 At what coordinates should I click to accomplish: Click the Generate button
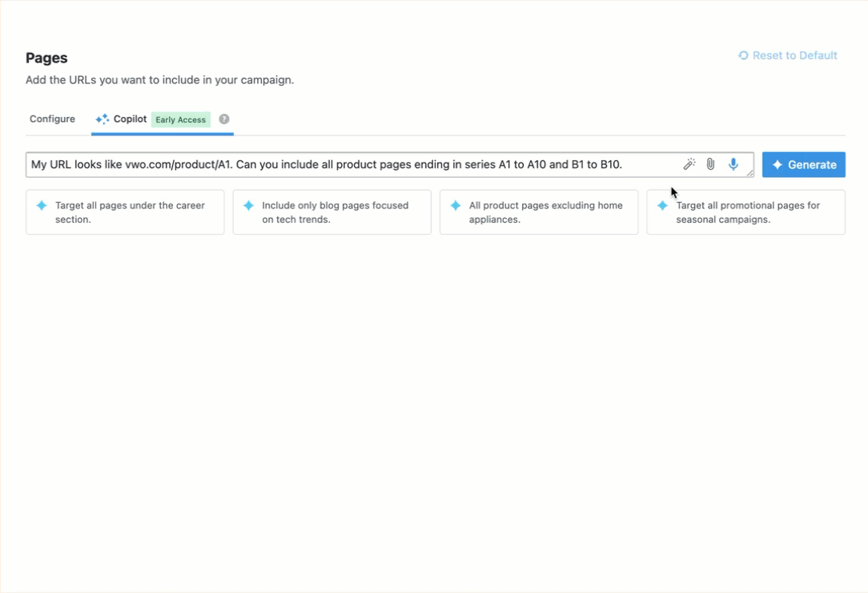[x=804, y=164]
